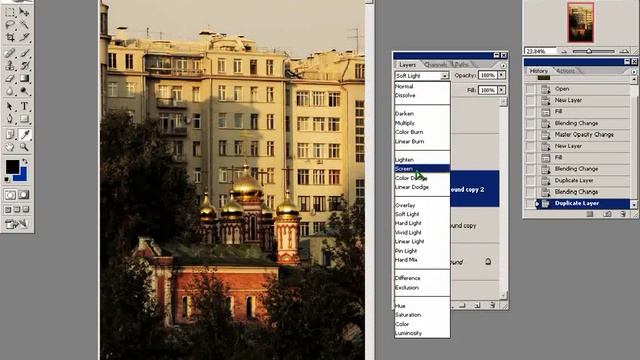
Task: Select the Brush tool
Action: click(x=24, y=53)
